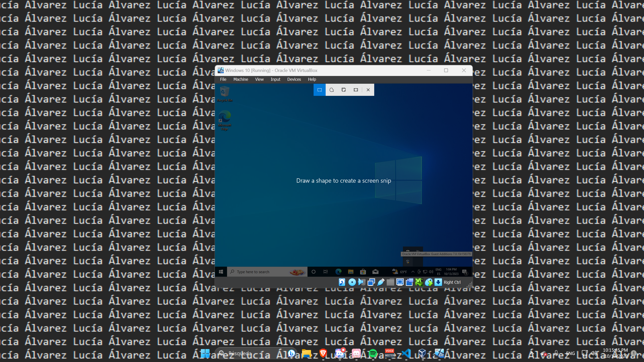Toggle Cortana in the guest taskbar
This screenshot has width=644, height=362.
tap(313, 272)
